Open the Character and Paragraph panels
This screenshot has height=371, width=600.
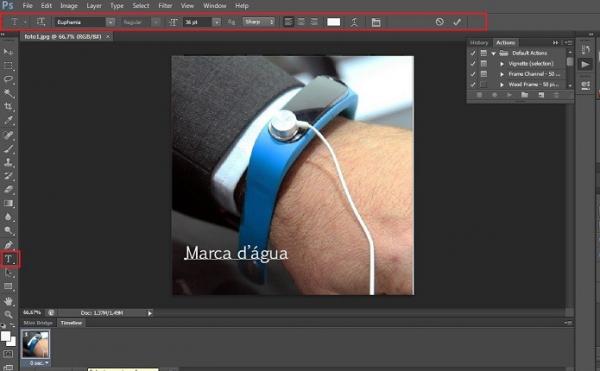pos(376,22)
